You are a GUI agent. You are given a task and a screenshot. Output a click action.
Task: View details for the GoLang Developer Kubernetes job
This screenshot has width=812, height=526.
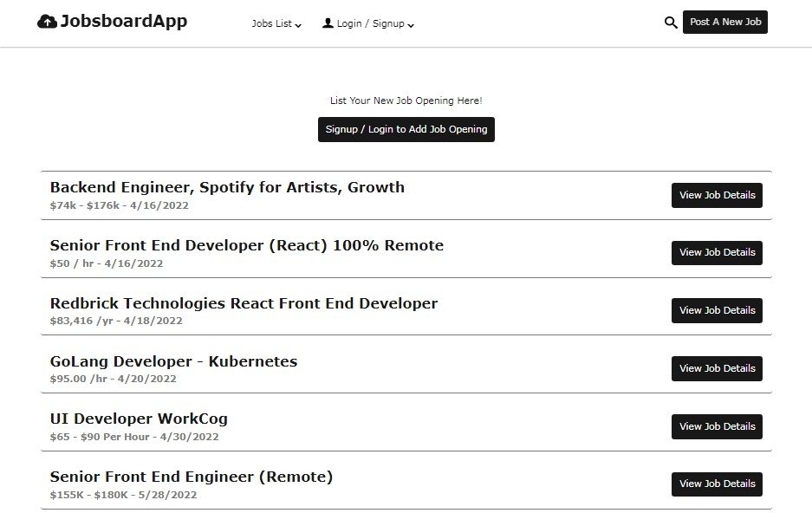click(717, 368)
